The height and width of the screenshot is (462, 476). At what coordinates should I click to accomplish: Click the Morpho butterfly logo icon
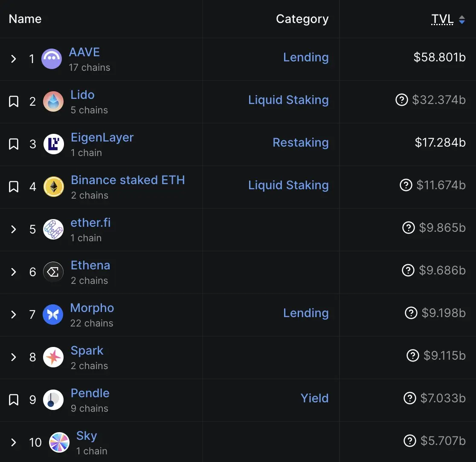(53, 315)
